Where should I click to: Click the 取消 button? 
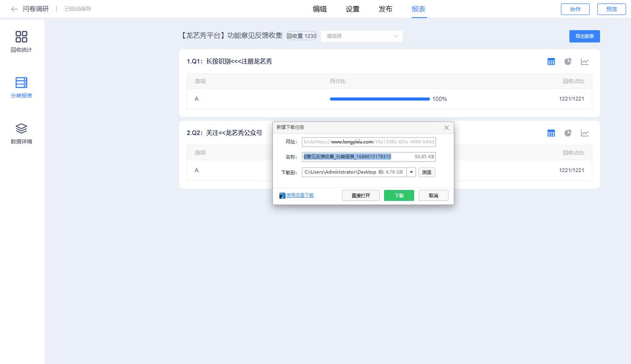pyautogui.click(x=433, y=196)
